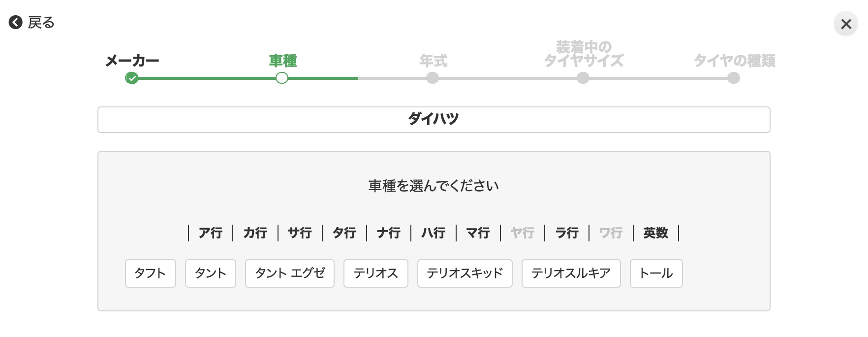Open the ダイハツ maker selection field
The width and height of the screenshot is (868, 337).
[434, 120]
